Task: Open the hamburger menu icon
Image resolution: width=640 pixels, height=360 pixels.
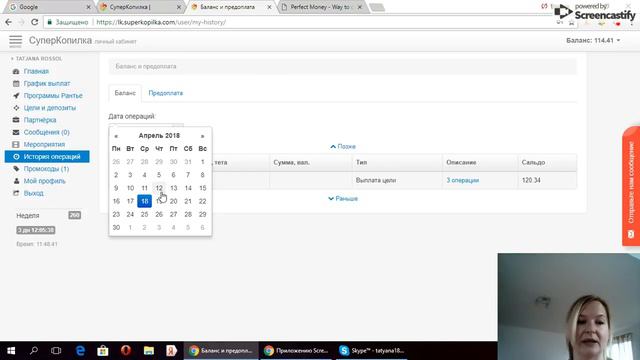Action: (x=16, y=41)
